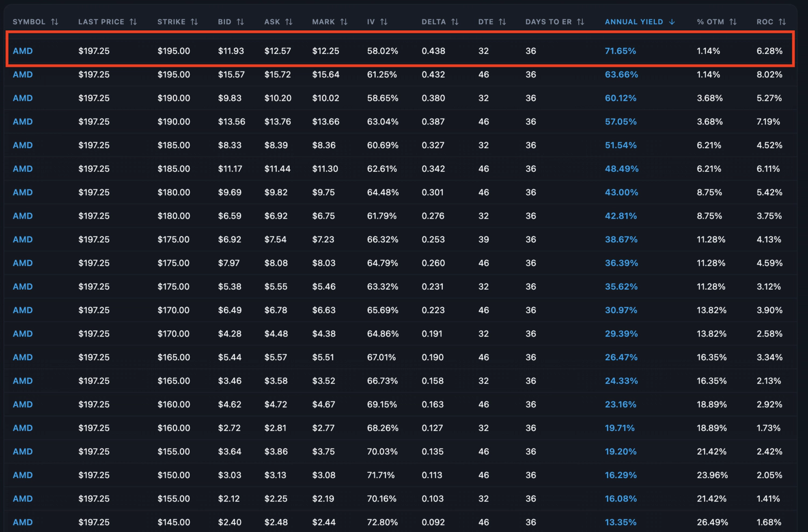
Task: Select the $12.25 mark price cell
Action: coord(325,51)
